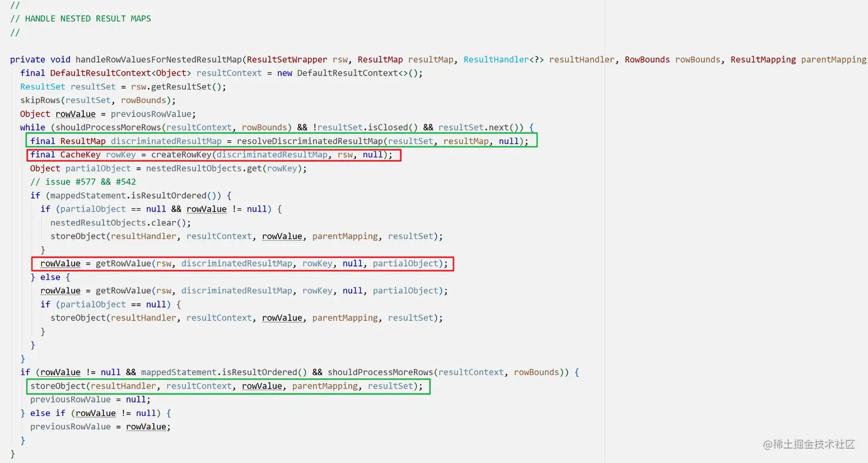Select the "private" keyword in the method signature
Viewport: 868px width, 463px height.
(28, 59)
